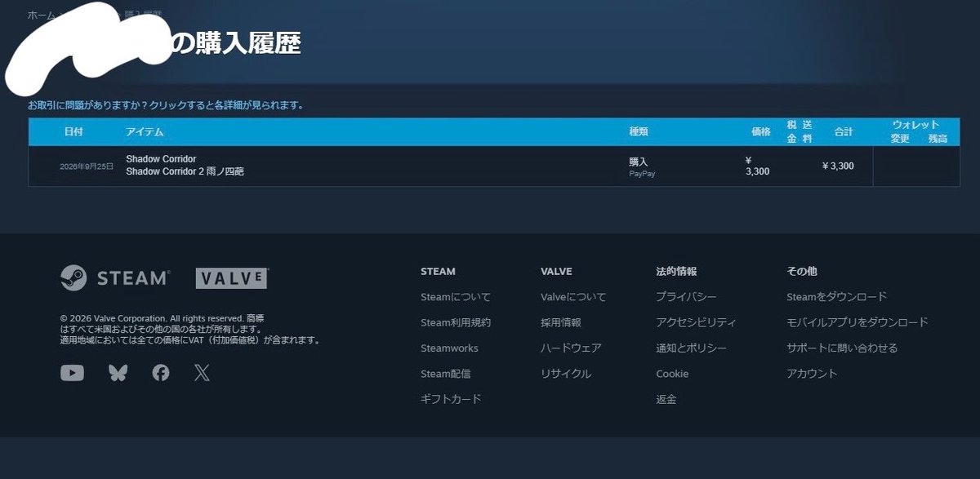Click the ホーム breadcrumb link
980x479 pixels.
(x=42, y=16)
